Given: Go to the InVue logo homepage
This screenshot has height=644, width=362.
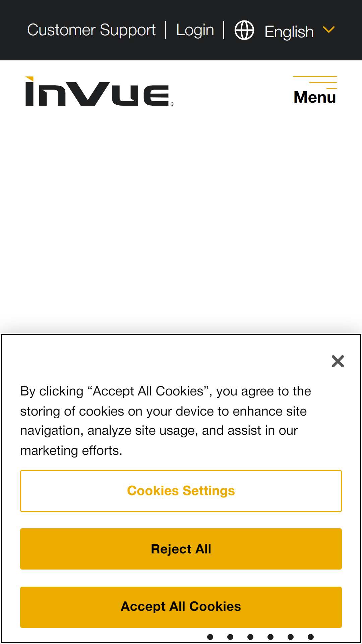Looking at the screenshot, I should tap(100, 91).
